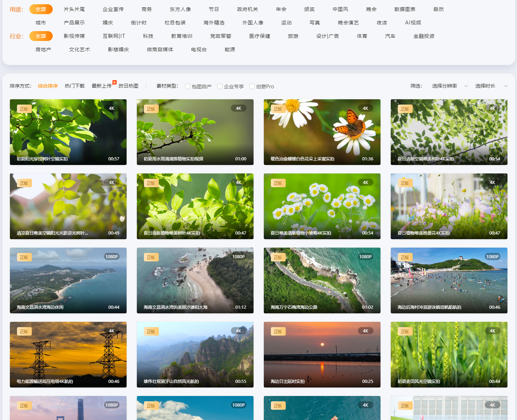Select the 自然 usage category
The width and height of the screenshot is (517, 420).
(x=438, y=9)
